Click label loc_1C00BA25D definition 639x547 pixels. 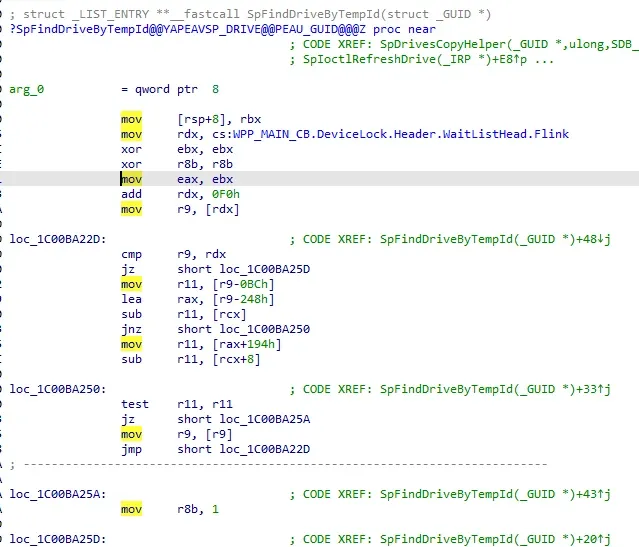tap(57, 539)
